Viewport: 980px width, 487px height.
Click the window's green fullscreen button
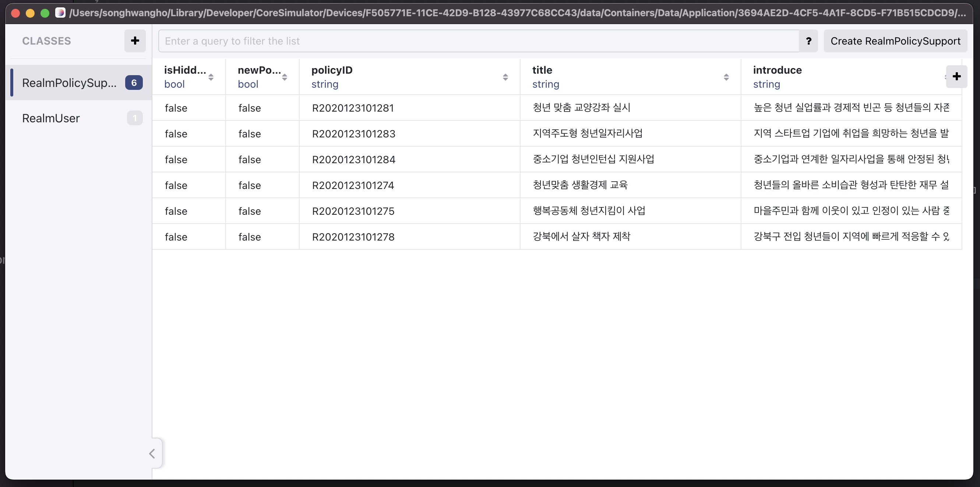click(x=45, y=13)
